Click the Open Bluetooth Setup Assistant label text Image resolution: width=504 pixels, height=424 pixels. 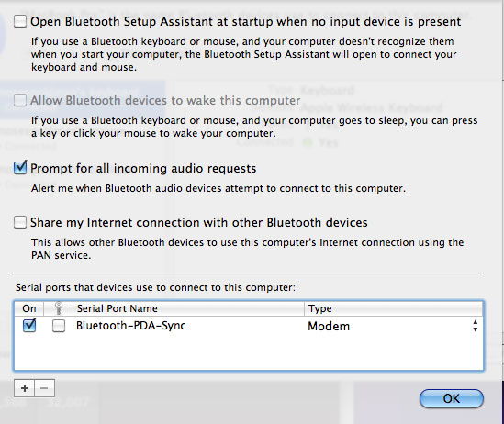coord(246,21)
